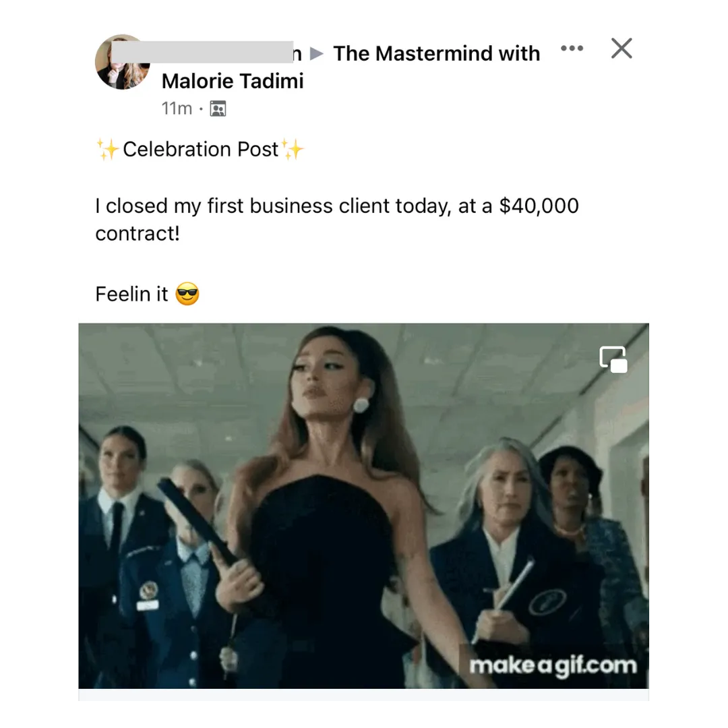Open the GIF of woman in black dress
Image resolution: width=728 pixels, height=728 pixels.
[x=363, y=506]
